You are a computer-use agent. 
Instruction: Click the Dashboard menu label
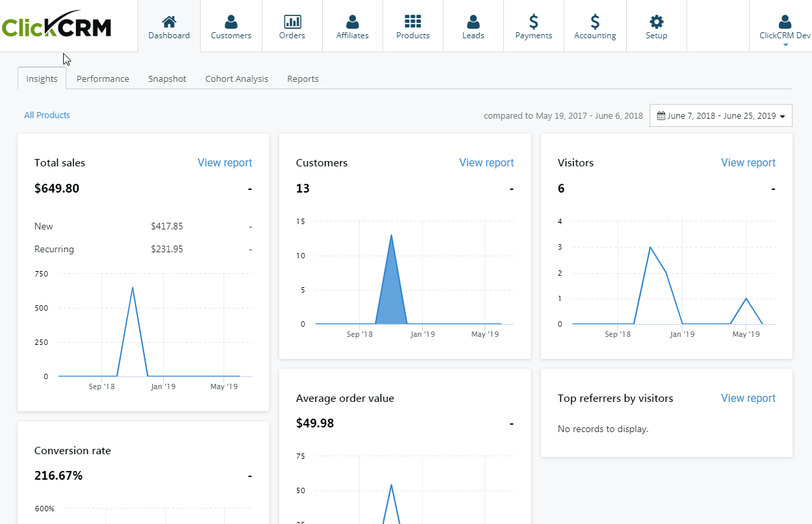pyautogui.click(x=169, y=36)
